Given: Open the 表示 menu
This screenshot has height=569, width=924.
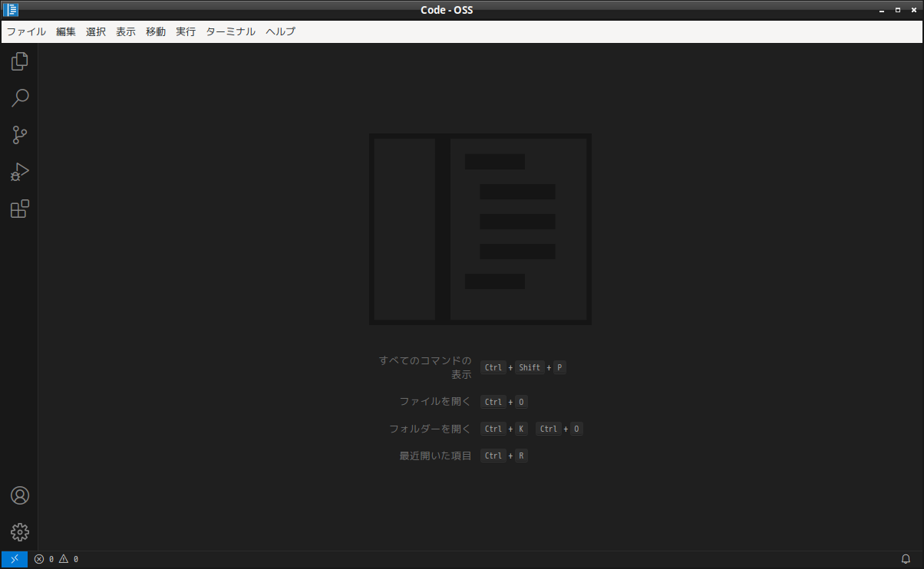Looking at the screenshot, I should 125,31.
